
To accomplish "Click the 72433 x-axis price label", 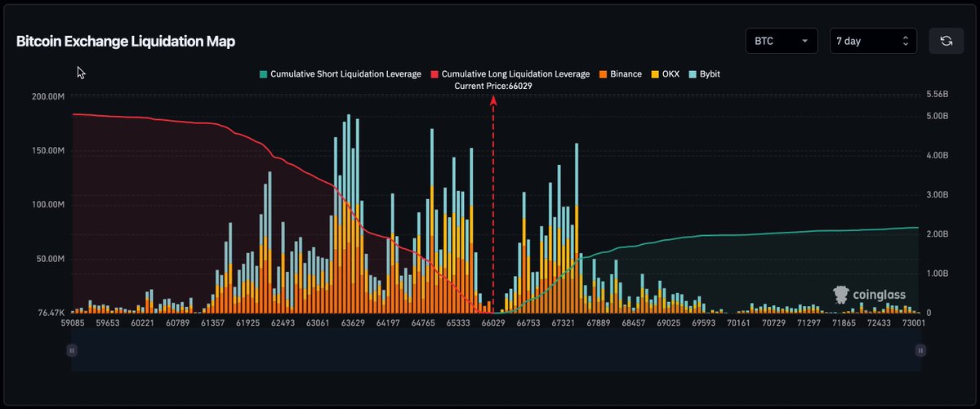I will (x=878, y=324).
